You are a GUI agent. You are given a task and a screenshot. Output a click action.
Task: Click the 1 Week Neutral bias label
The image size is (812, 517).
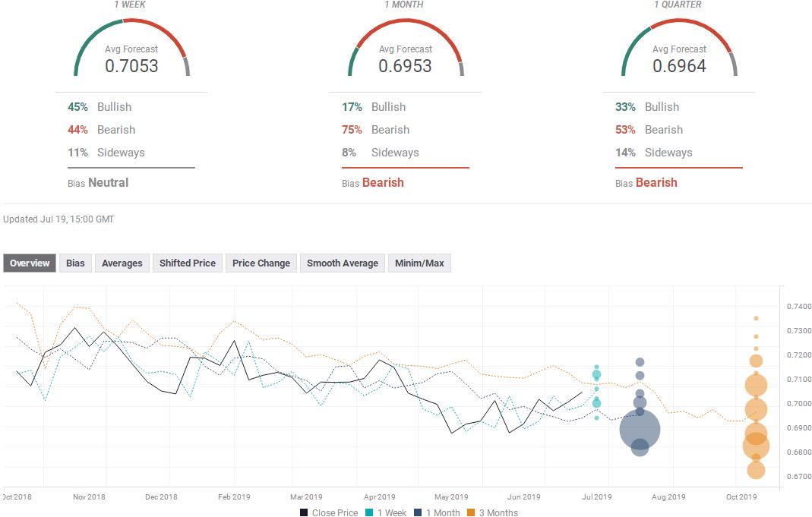108,183
